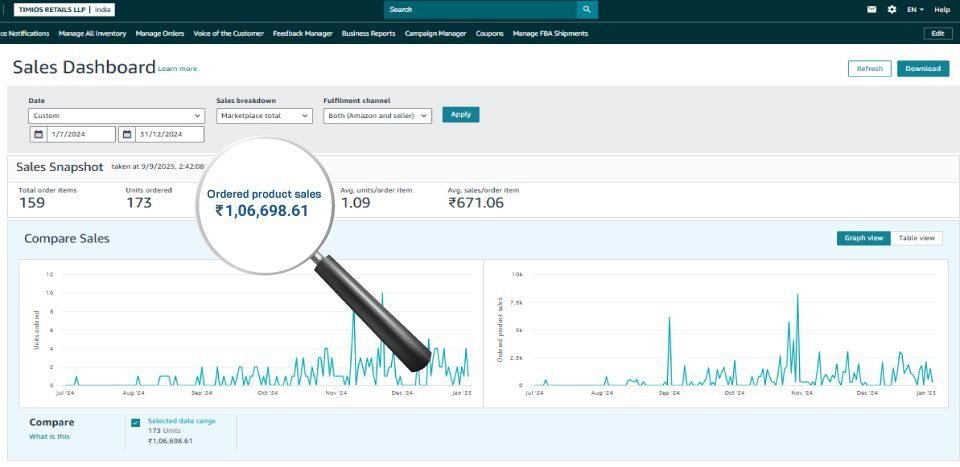This screenshot has width=960, height=467.
Task: Open the Learn more link
Action: click(x=177, y=69)
